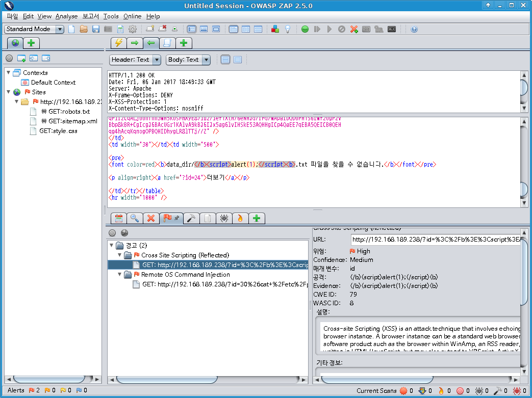Click the light bulb icon in toolbar
Screen dimensions: 532x398
[288, 29]
